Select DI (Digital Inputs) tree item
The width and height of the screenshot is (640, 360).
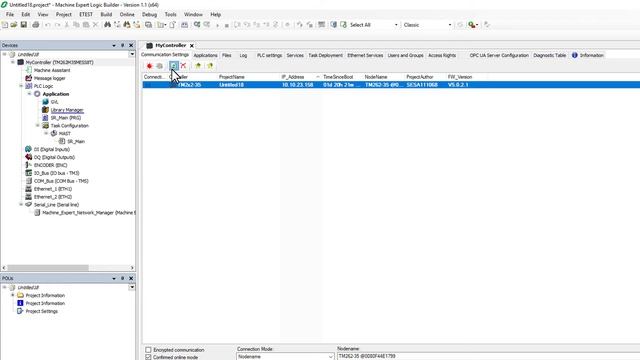tap(51, 149)
